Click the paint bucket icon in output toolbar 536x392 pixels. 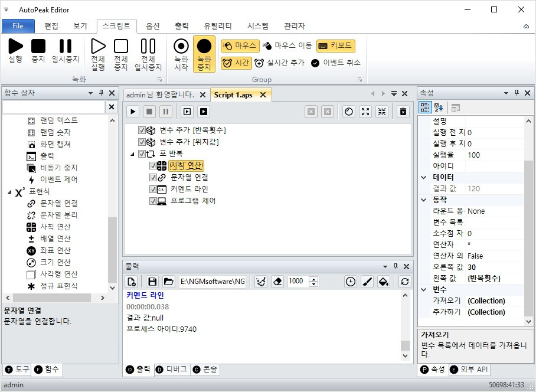click(x=384, y=282)
